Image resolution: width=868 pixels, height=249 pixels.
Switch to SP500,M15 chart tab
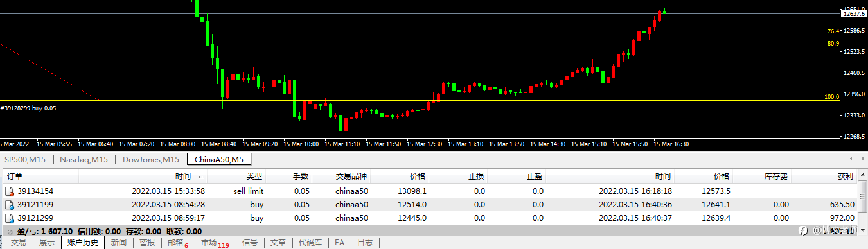point(25,159)
